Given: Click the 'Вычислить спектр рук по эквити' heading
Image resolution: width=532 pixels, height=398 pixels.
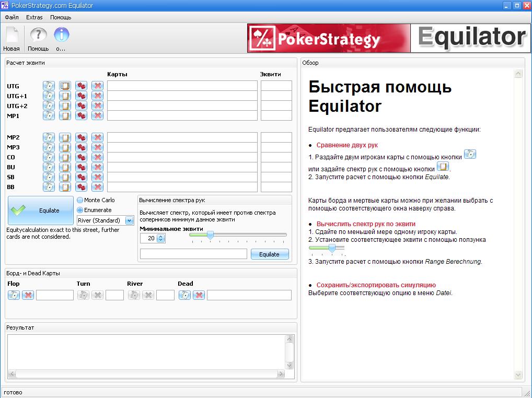Looking at the screenshot, I should tap(366, 224).
